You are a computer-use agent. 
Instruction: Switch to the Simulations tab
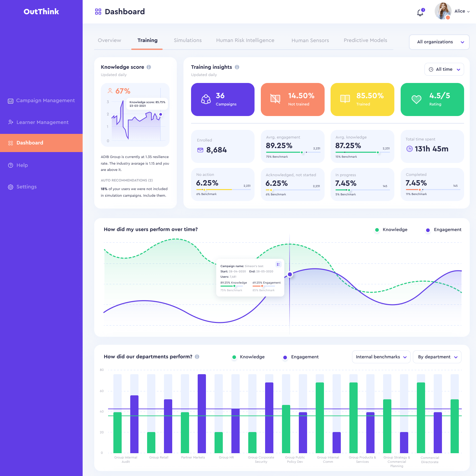[x=188, y=40]
